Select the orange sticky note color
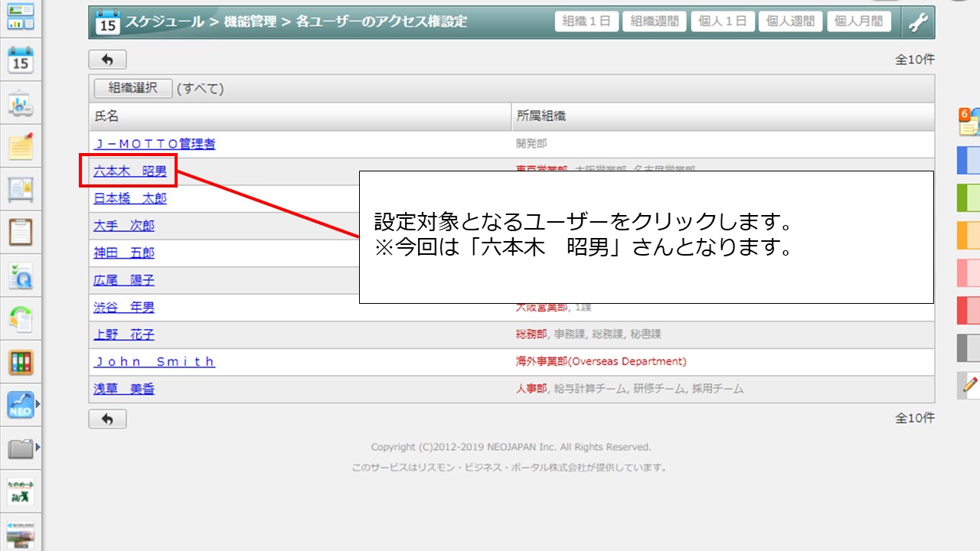This screenshot has height=551, width=980. click(969, 235)
